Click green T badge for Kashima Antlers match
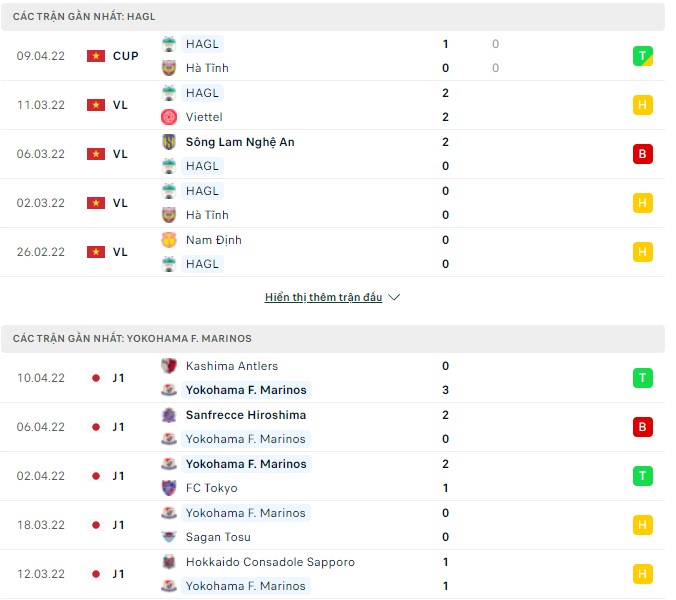The height and width of the screenshot is (600, 676). (643, 378)
